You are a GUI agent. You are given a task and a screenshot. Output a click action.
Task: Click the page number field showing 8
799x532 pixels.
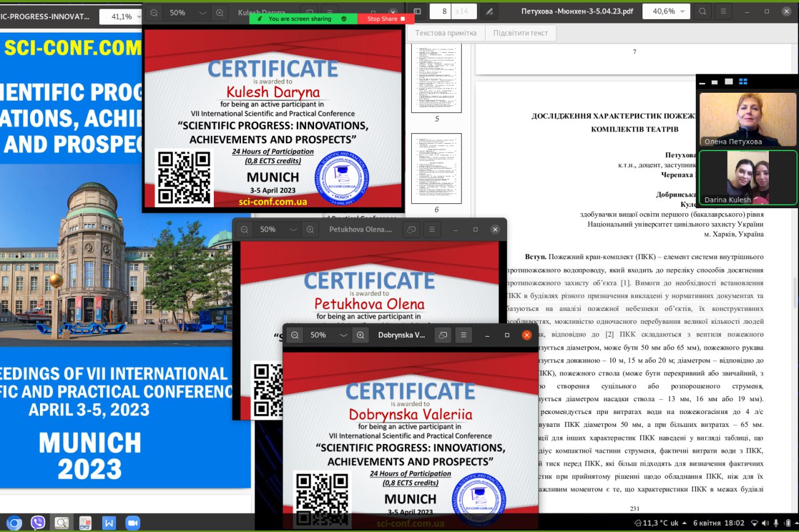447,11
